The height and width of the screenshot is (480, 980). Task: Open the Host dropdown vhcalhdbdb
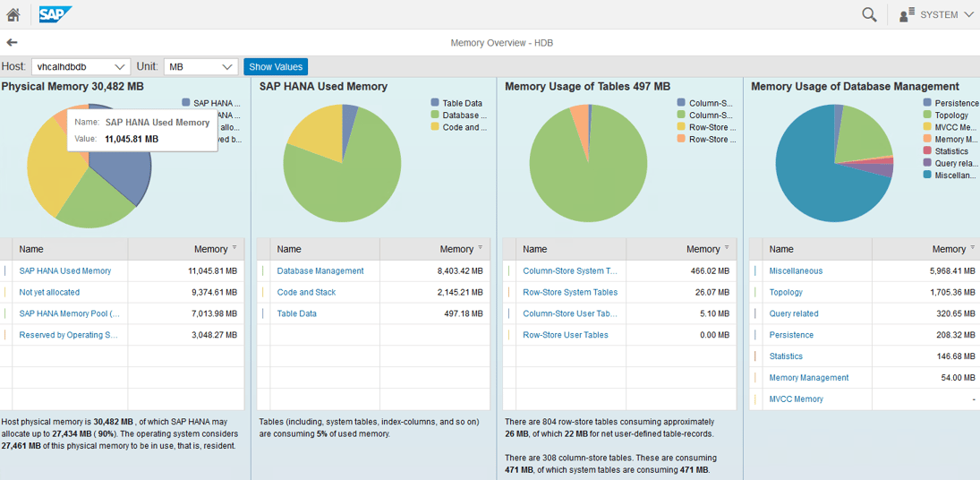81,66
